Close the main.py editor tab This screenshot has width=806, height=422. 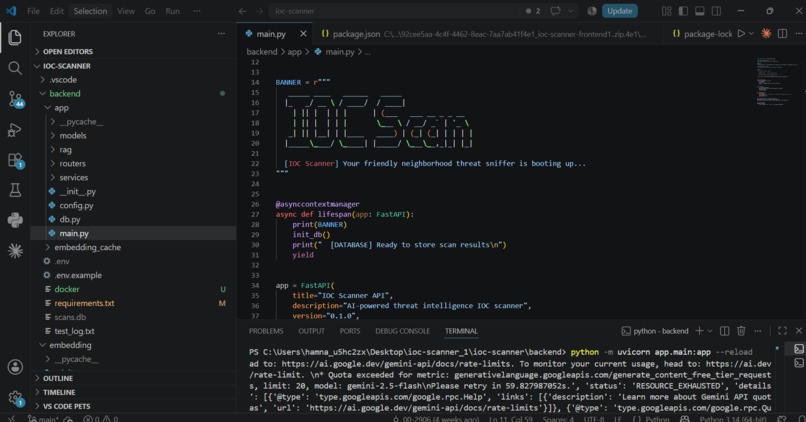click(x=303, y=33)
